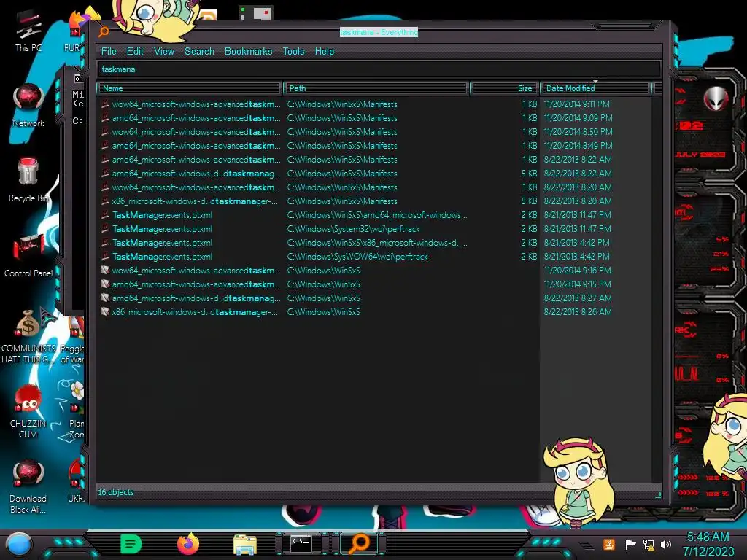Click Everything window resize grip corner
747x560 pixels.
tap(659, 495)
